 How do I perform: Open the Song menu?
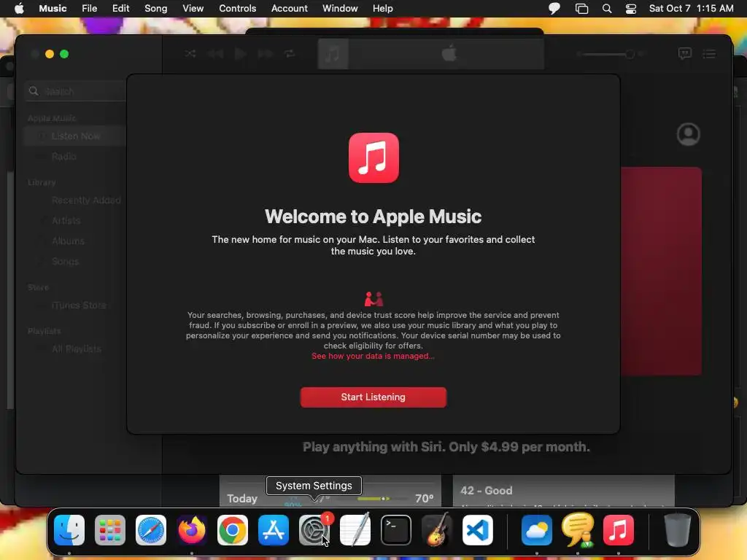[x=156, y=9]
